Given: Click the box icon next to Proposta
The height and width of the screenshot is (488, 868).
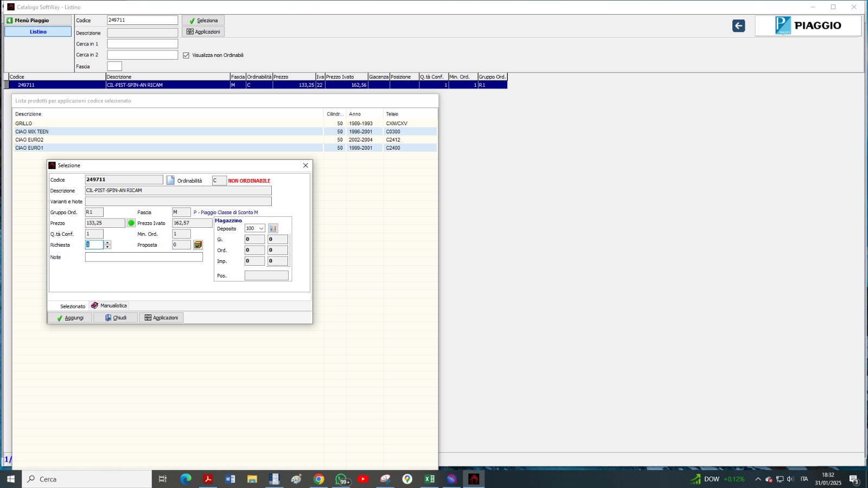Looking at the screenshot, I should click(x=198, y=245).
